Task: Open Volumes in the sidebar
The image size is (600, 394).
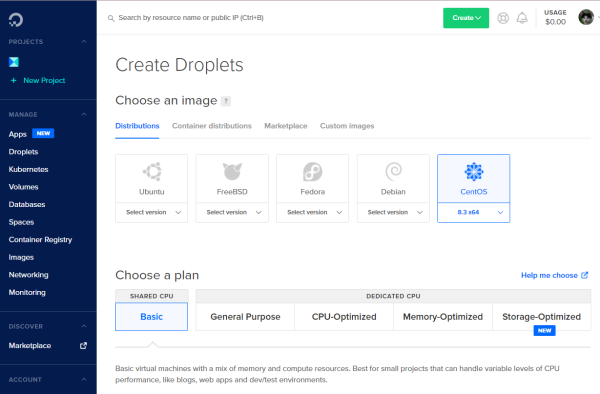Action: point(23,187)
